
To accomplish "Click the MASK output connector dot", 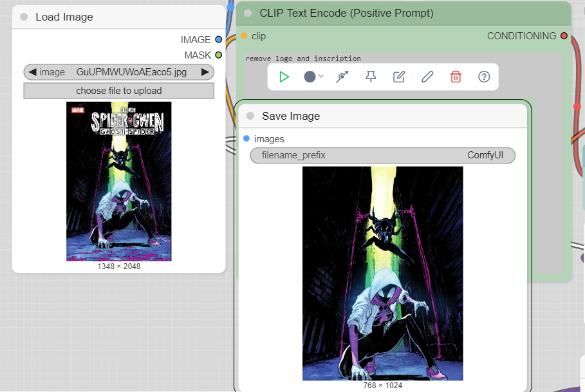I will pyautogui.click(x=219, y=55).
